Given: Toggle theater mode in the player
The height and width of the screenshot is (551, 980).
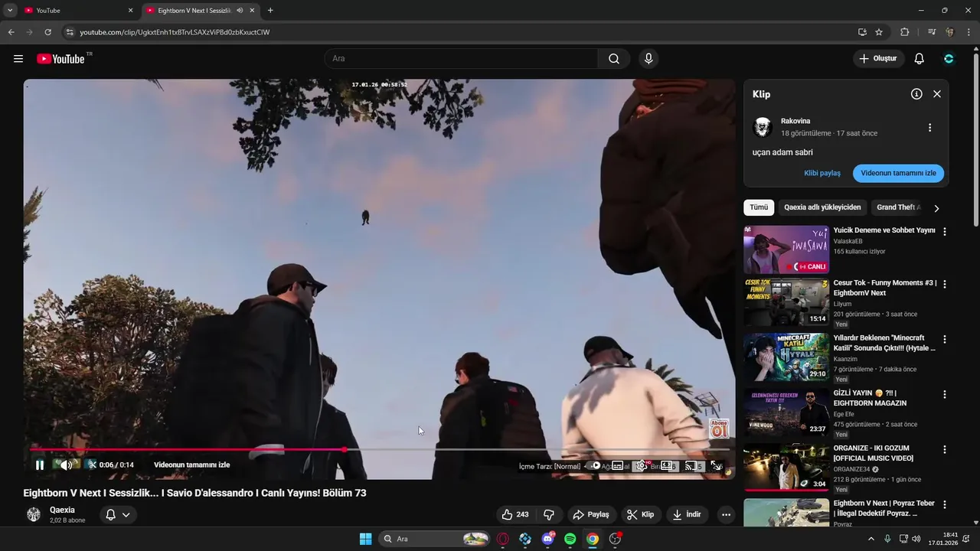Looking at the screenshot, I should coord(666,465).
